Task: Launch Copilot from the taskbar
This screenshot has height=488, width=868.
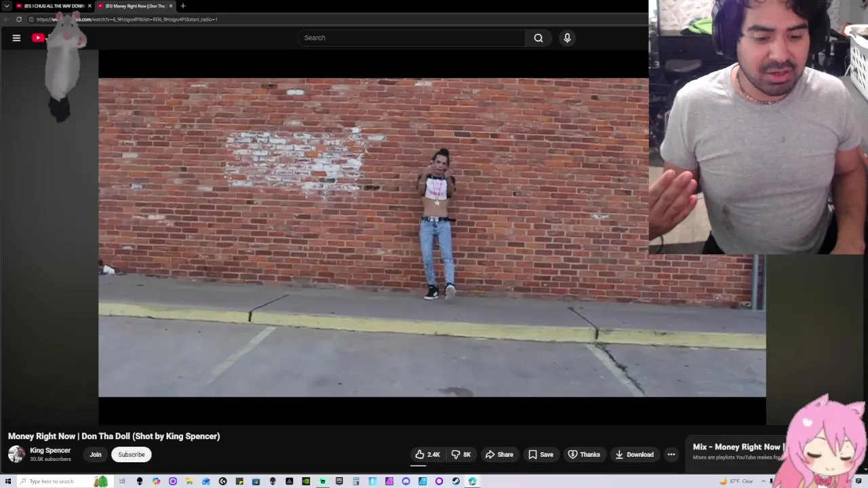Action: (x=156, y=481)
